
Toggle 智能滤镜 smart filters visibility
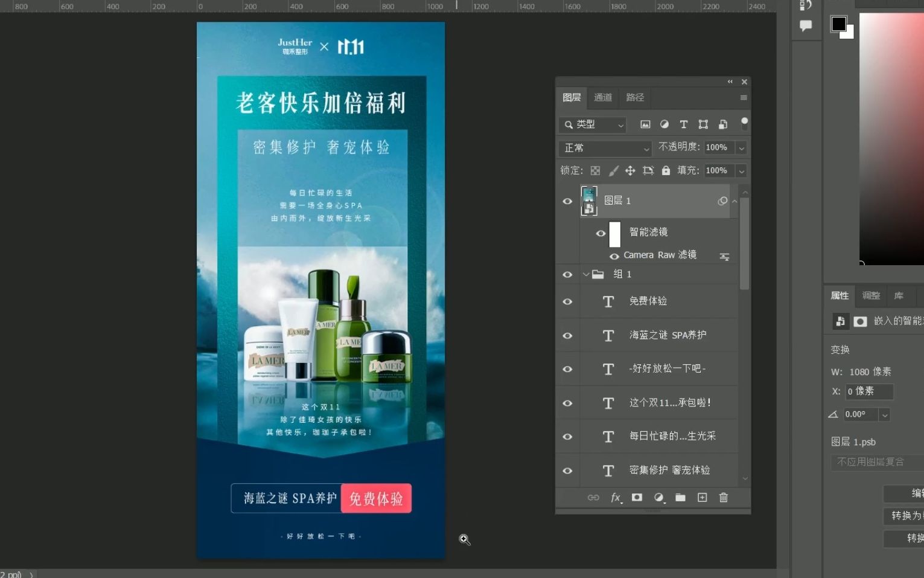[x=601, y=233]
